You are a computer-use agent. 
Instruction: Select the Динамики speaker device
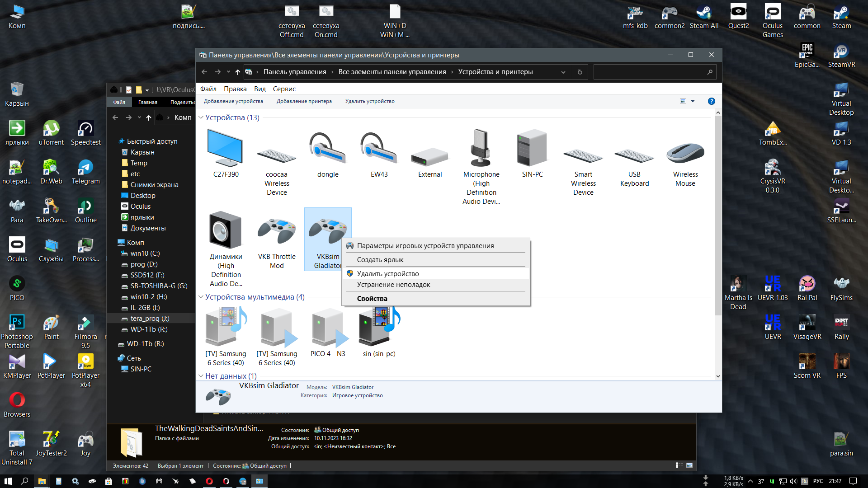pos(226,249)
